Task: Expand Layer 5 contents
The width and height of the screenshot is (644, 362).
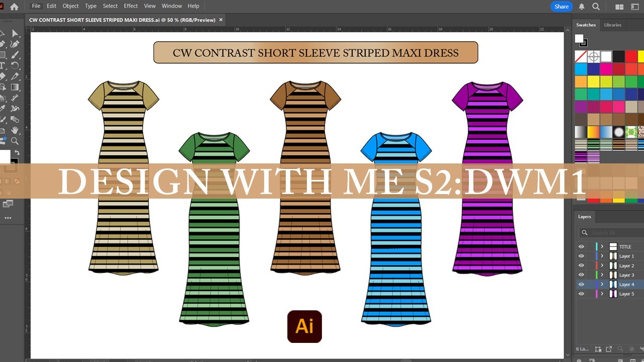Action: click(x=602, y=294)
